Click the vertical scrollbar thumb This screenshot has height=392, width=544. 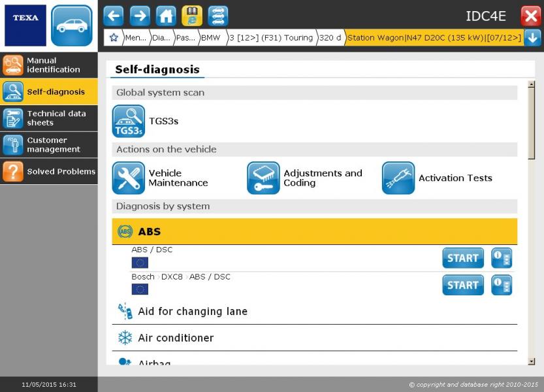pyautogui.click(x=531, y=123)
